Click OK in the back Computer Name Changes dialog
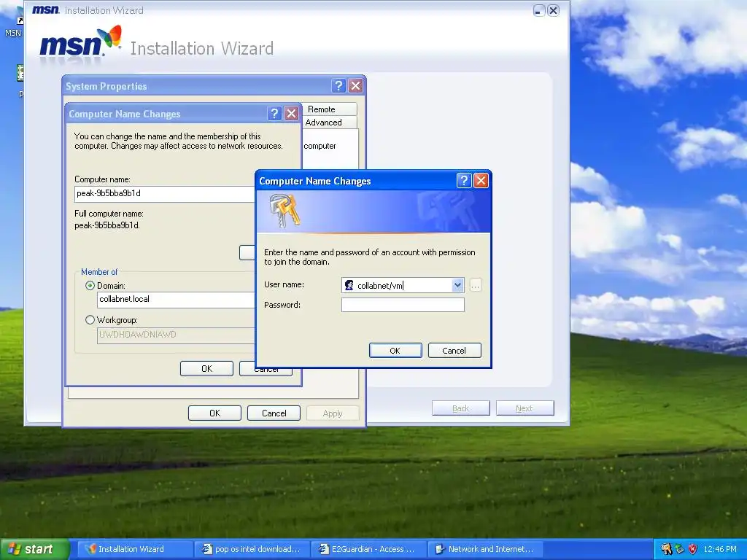The height and width of the screenshot is (560, 747). [206, 368]
